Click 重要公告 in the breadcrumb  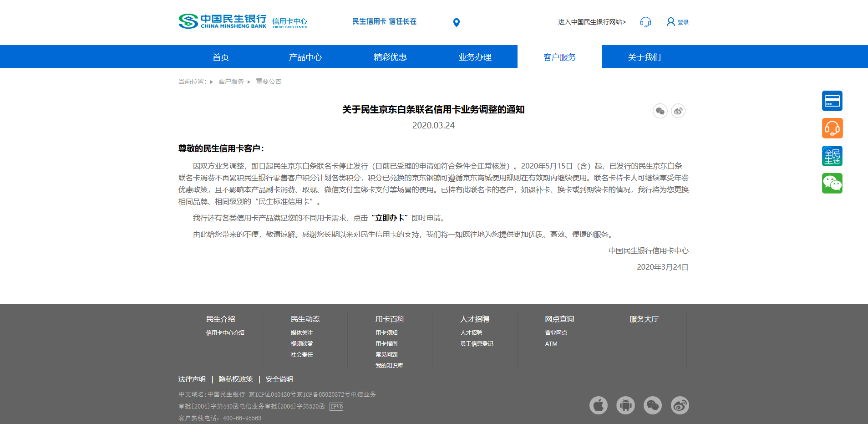(269, 82)
